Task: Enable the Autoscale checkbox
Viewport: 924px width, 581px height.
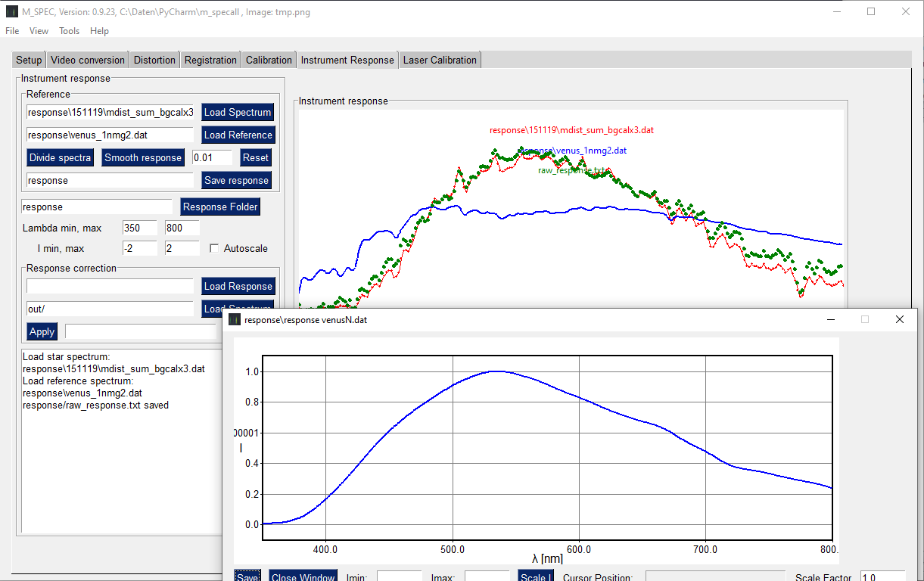Action: coord(214,248)
